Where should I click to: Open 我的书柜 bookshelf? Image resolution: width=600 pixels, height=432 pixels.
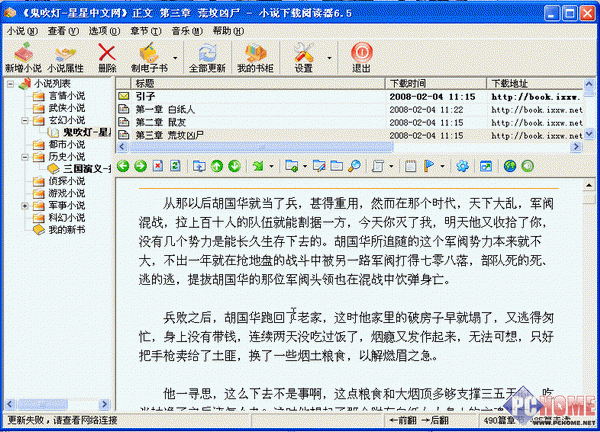(x=254, y=54)
